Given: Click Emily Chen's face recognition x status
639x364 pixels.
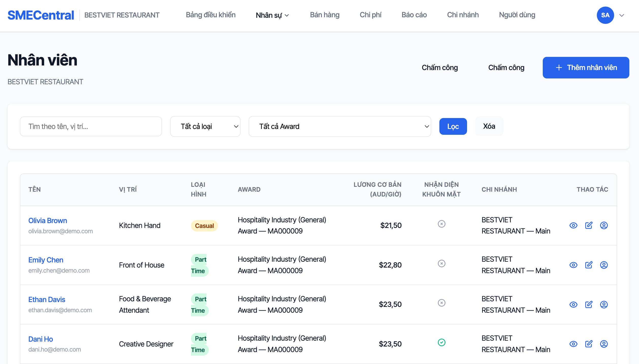Looking at the screenshot, I should [x=441, y=263].
